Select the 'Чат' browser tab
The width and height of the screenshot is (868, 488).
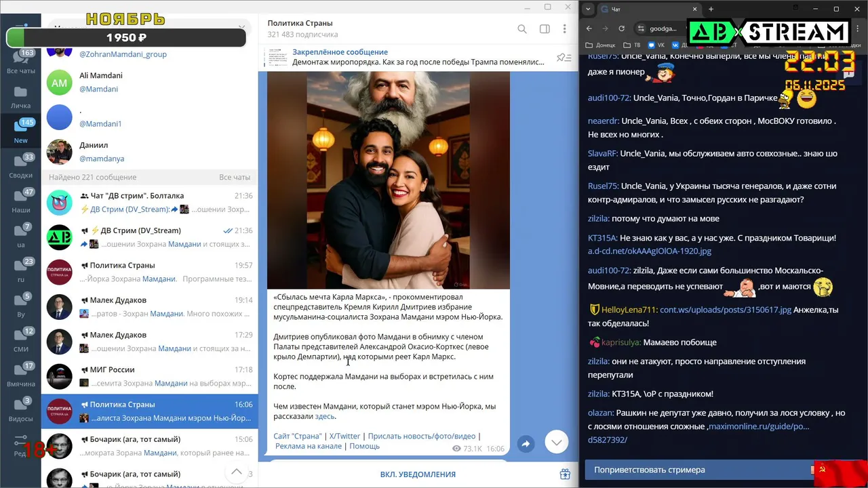[649, 9]
